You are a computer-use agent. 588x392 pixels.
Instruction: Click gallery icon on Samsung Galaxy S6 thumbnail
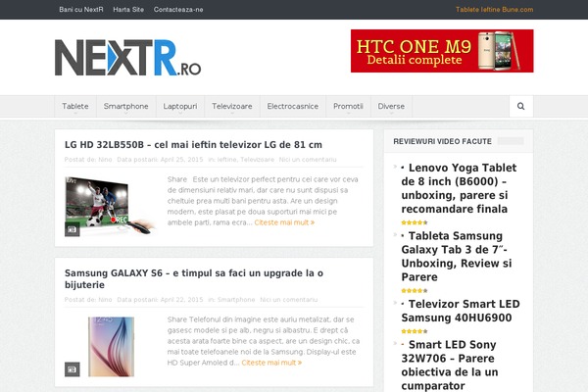(72, 369)
